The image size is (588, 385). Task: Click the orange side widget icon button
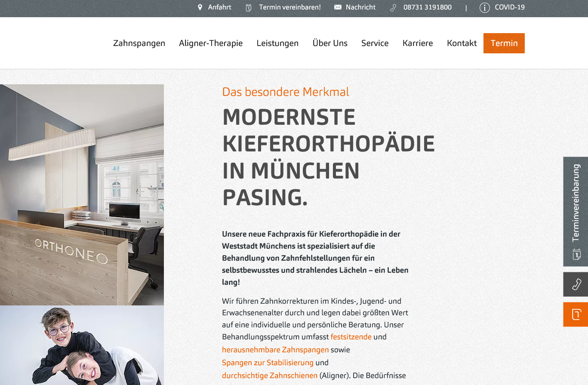(x=576, y=314)
